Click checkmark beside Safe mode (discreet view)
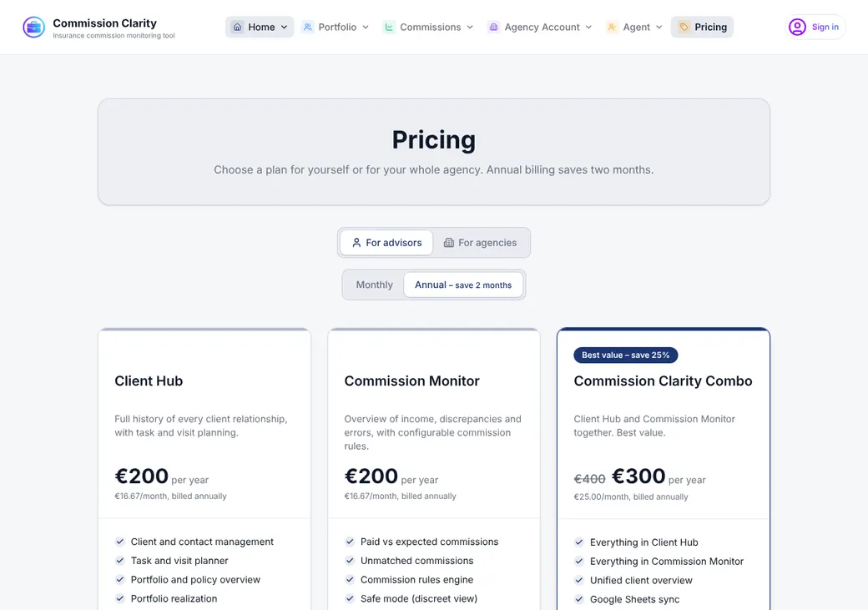This screenshot has width=868, height=610. [350, 598]
